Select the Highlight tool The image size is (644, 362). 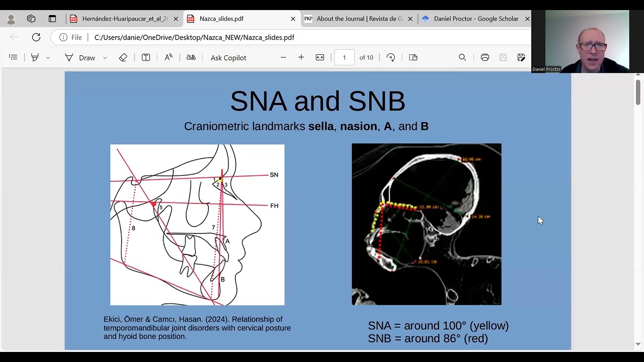(x=35, y=57)
